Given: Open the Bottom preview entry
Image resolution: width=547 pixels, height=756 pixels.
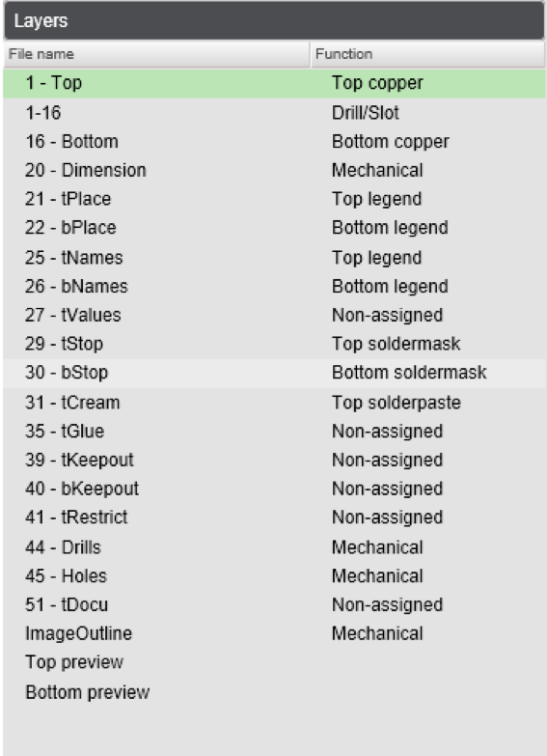Looking at the screenshot, I should 274,692.
